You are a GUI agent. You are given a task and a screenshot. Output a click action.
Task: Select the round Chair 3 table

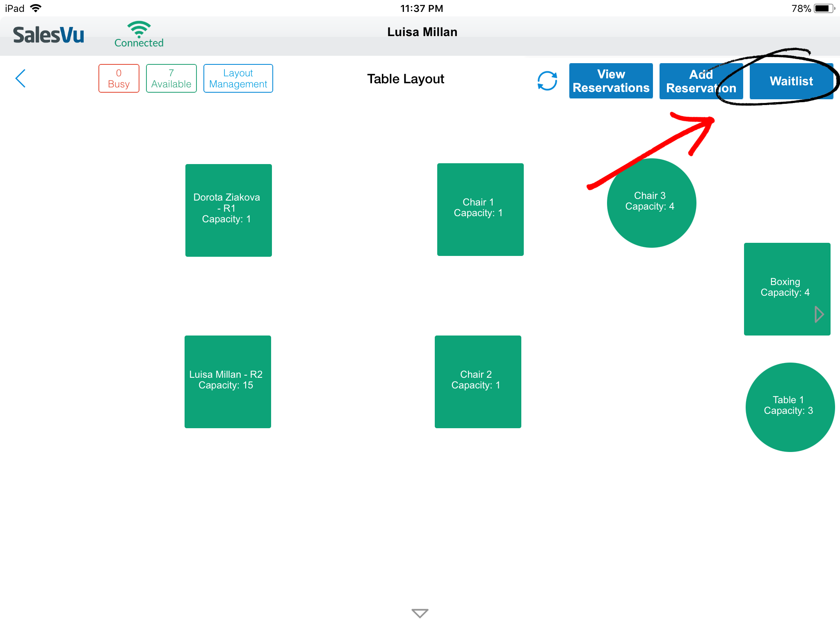pyautogui.click(x=651, y=203)
